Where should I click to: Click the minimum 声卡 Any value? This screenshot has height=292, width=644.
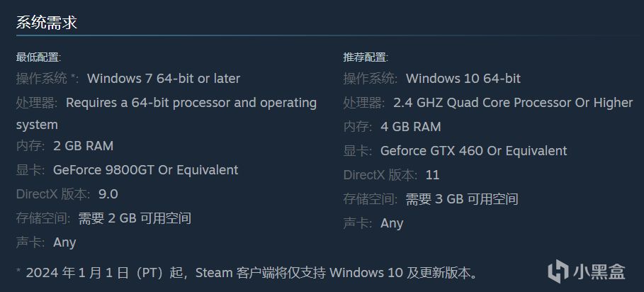tap(64, 242)
